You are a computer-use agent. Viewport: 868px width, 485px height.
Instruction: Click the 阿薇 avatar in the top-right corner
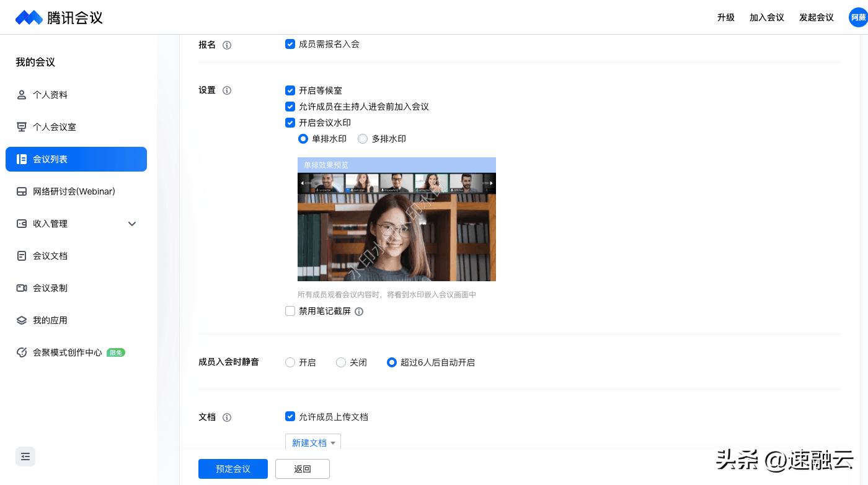859,17
